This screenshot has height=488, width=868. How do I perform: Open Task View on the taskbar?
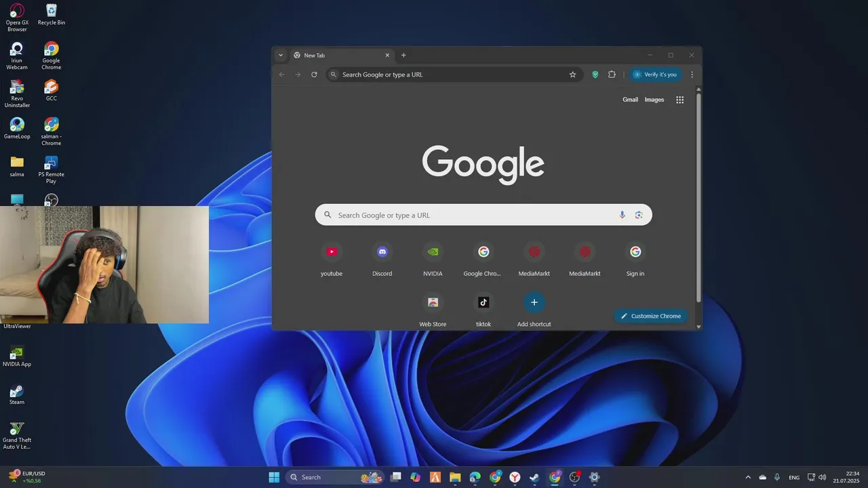pos(396,477)
